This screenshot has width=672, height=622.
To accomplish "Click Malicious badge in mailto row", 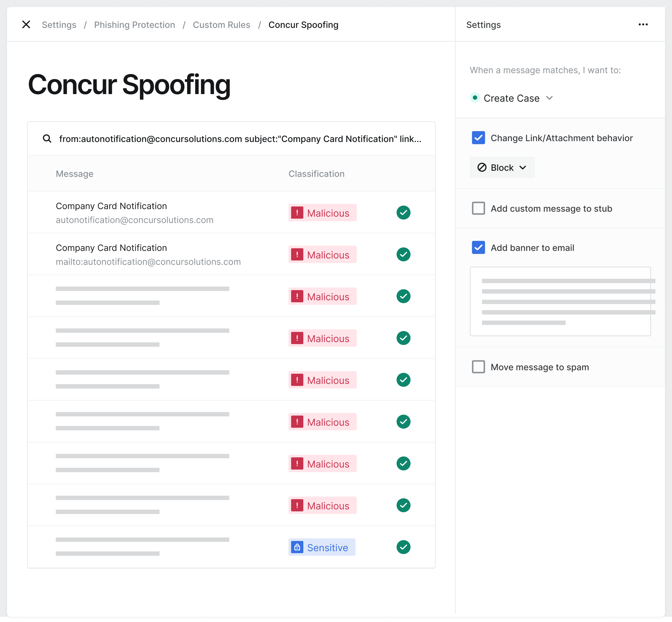I will pos(322,254).
